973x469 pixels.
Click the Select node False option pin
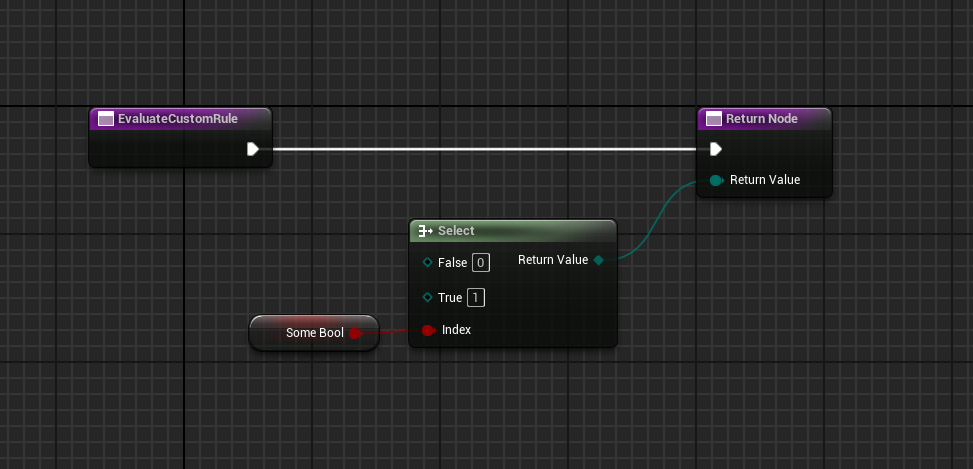tap(427, 263)
